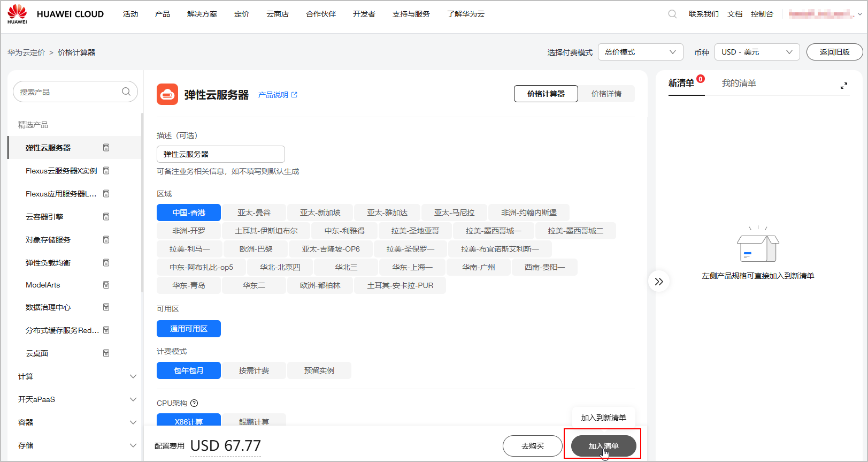Click the magnifier icon in product search box
Image resolution: width=868 pixels, height=462 pixels.
point(126,92)
